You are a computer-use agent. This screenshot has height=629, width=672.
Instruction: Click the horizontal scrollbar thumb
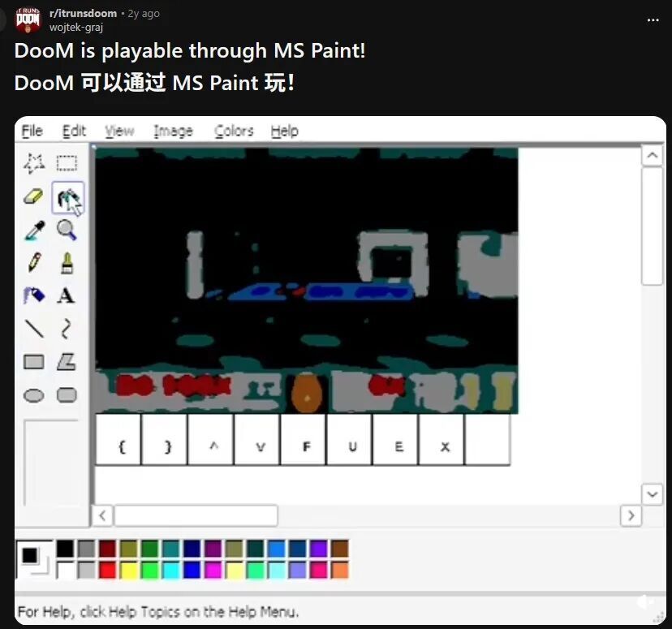(x=196, y=515)
